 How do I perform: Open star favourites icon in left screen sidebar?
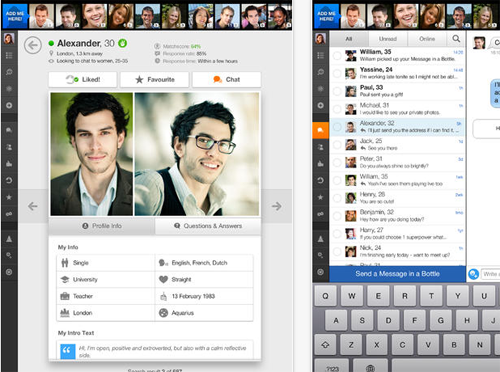9,197
